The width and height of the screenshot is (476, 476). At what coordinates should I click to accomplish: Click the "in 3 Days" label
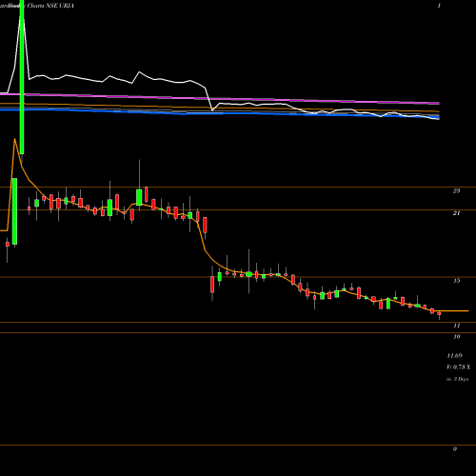tap(458, 379)
